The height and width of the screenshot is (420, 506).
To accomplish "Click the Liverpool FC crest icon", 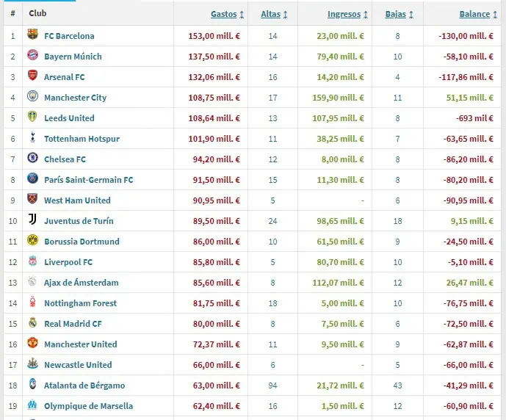I will [x=32, y=261].
